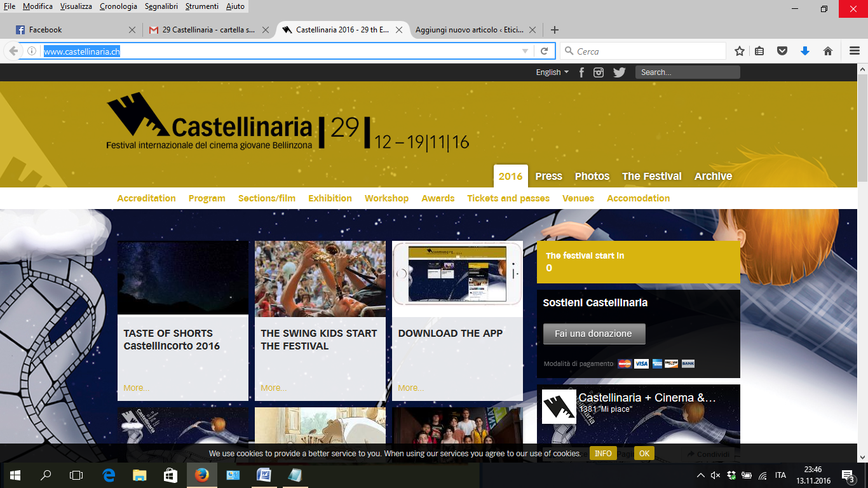
Task: Open the Modifica menu
Action: click(37, 6)
